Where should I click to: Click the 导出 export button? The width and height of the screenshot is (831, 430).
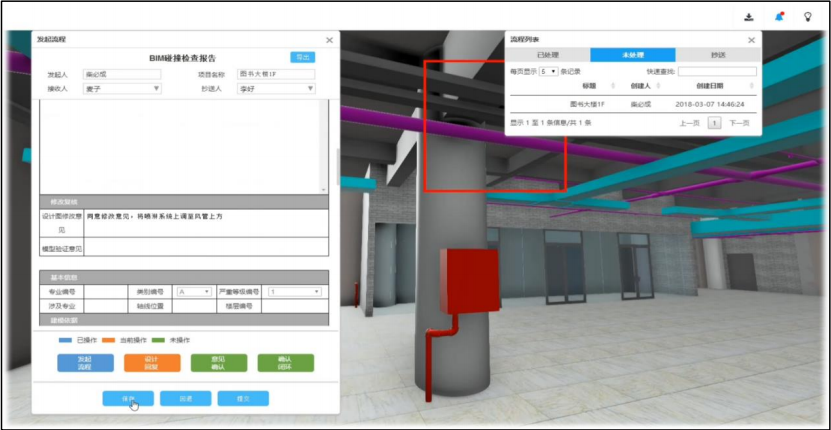(303, 57)
